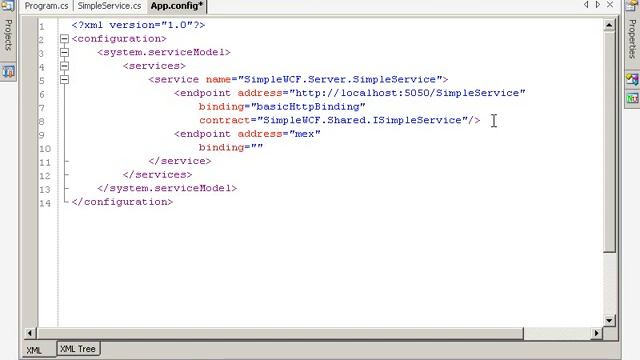The image size is (640, 360).
Task: Select the XML view tab
Action: 34,350
